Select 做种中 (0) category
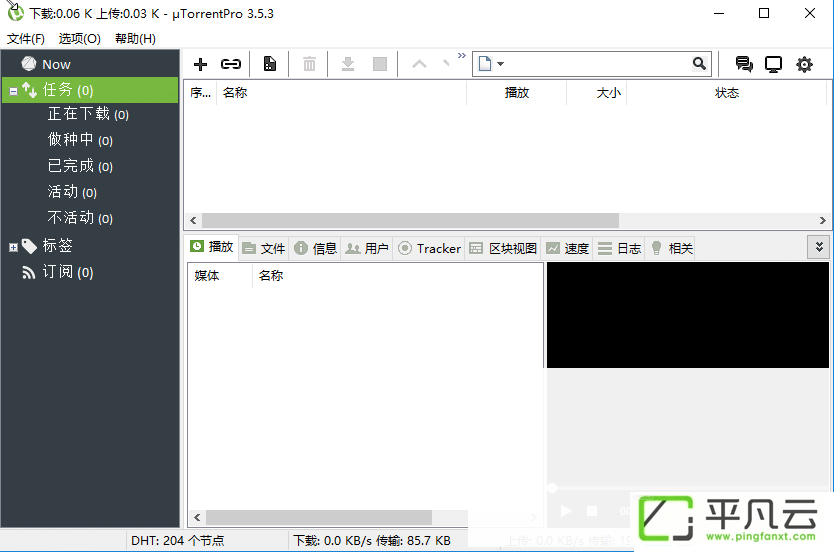The height and width of the screenshot is (552, 834). click(x=80, y=140)
